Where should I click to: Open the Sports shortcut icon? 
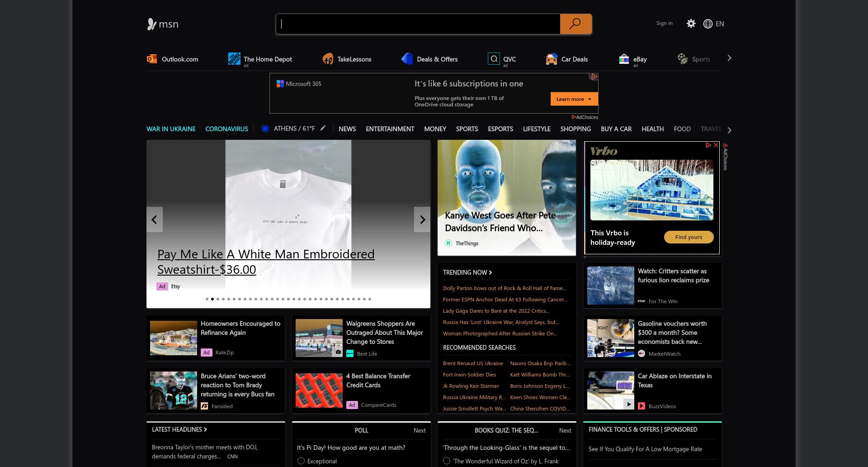point(683,59)
